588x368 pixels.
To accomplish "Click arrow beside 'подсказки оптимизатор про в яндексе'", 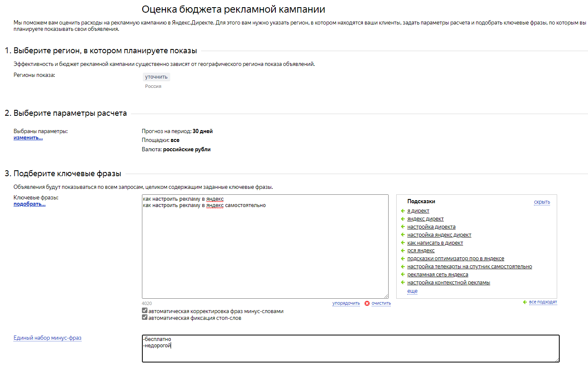I will [x=403, y=259].
